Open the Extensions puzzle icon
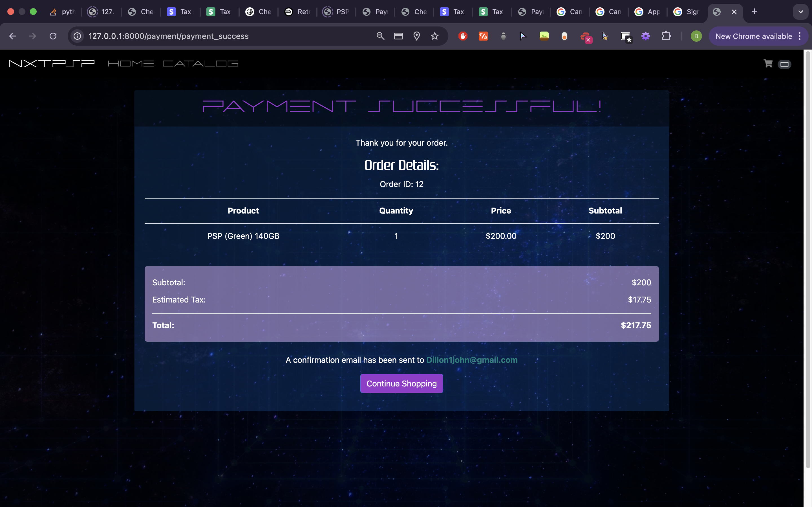The height and width of the screenshot is (507, 812). click(666, 36)
